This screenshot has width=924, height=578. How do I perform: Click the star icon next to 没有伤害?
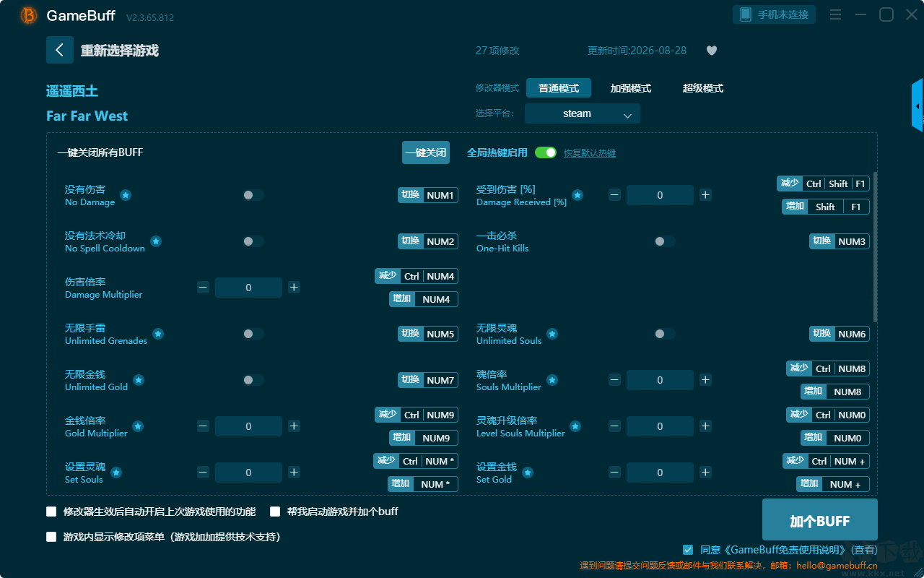click(126, 195)
